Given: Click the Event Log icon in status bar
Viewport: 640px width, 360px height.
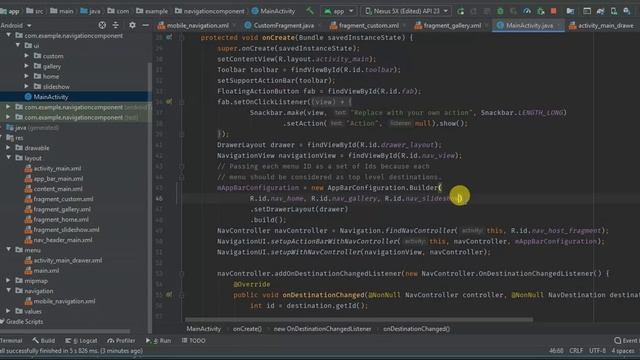Looking at the screenshot, I should (x=618, y=340).
